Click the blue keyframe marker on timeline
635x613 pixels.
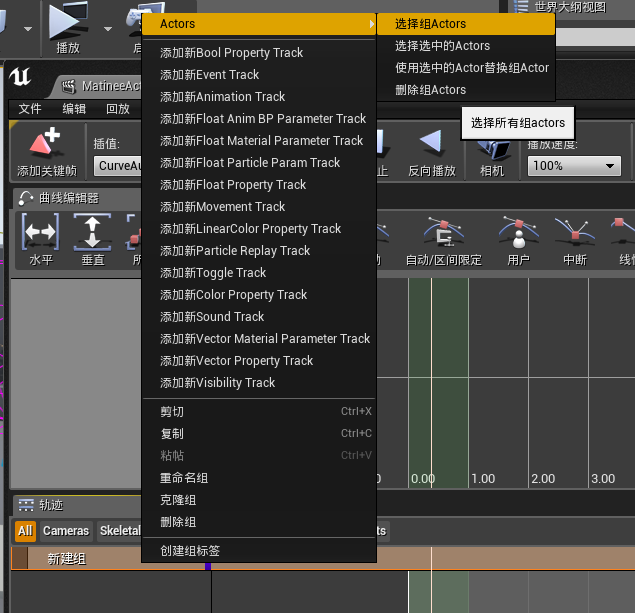click(x=208, y=566)
